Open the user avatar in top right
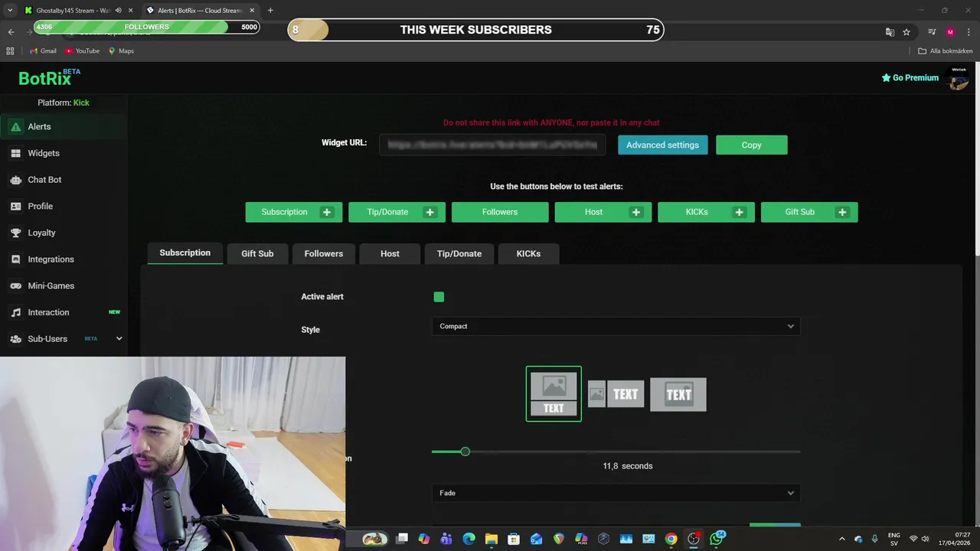Viewport: 980px width, 551px height. pos(959,78)
